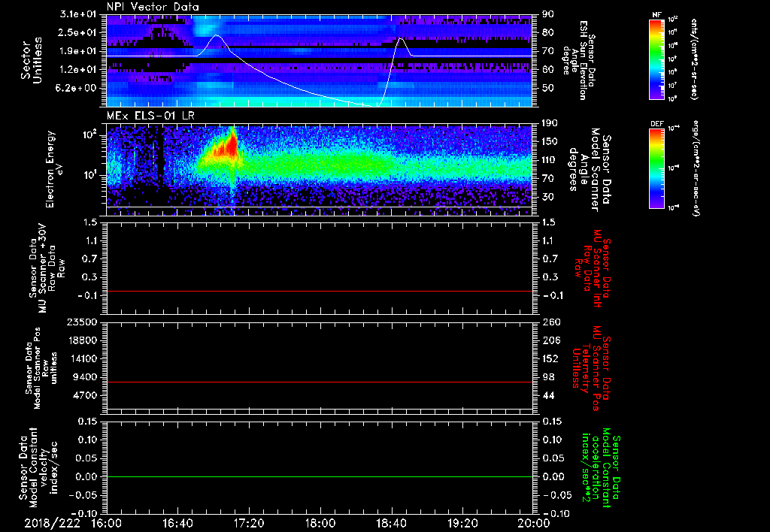This screenshot has height=532, width=770.
Task: Click the '14100' scanner position tick label
Action: [83, 358]
